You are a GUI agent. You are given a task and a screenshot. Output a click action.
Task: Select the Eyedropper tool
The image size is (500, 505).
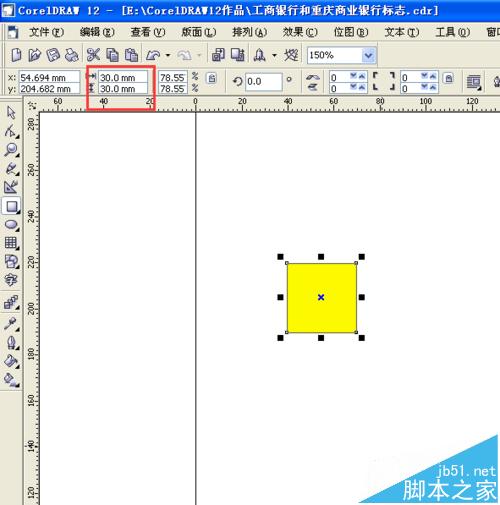[x=11, y=323]
